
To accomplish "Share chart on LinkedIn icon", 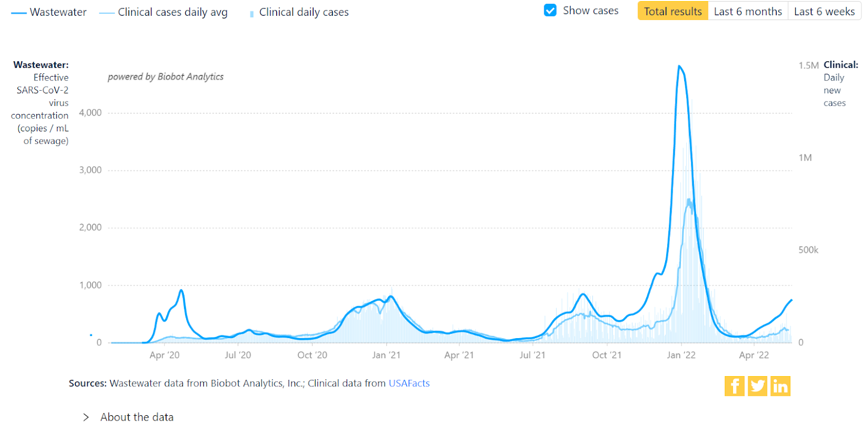I will click(x=780, y=386).
